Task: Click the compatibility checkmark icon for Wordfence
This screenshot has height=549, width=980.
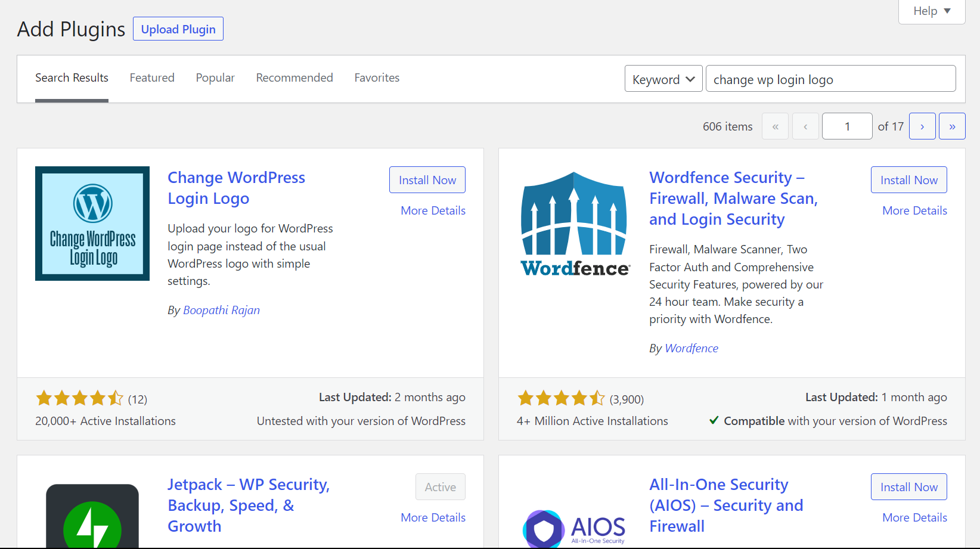Action: [x=714, y=420]
